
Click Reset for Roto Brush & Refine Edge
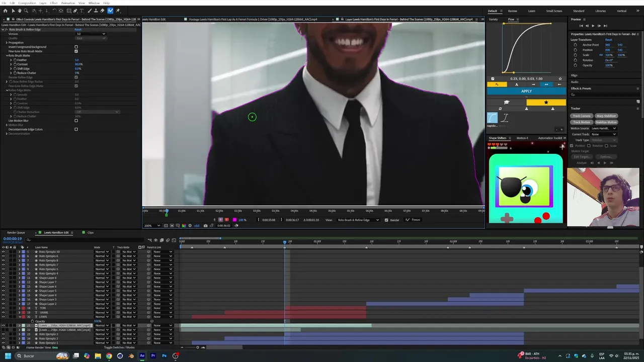(78, 30)
